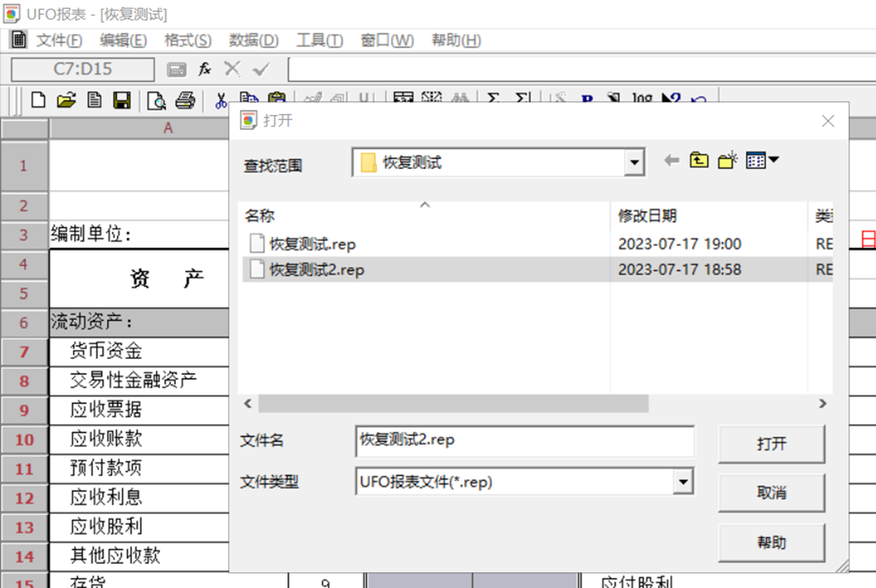
Task: Click the UFO report icon in the menu bar
Action: pyautogui.click(x=19, y=40)
